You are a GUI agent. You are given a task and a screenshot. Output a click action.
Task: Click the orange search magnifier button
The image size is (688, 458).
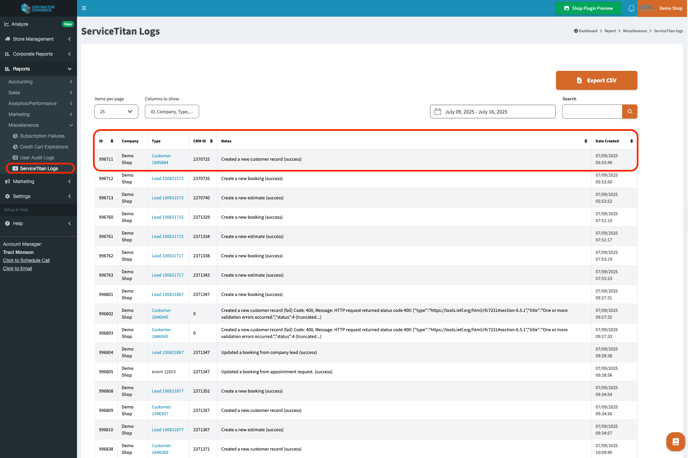coord(630,111)
